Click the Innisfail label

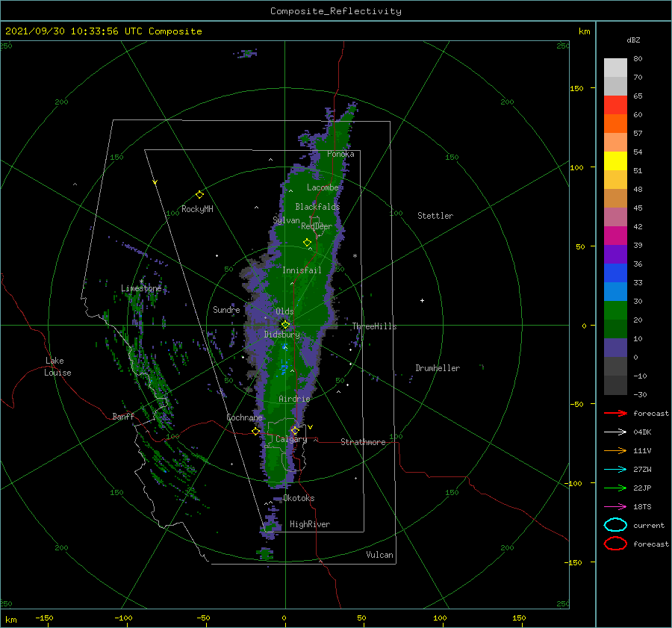tap(302, 270)
